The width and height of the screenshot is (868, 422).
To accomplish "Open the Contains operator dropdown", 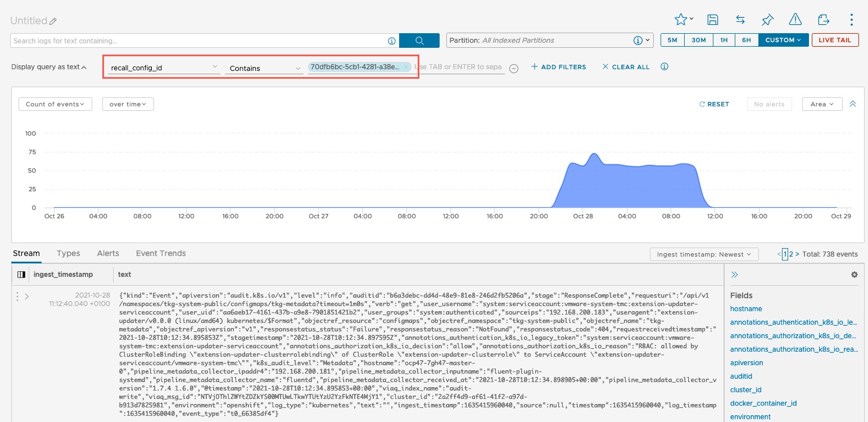I will coord(265,68).
